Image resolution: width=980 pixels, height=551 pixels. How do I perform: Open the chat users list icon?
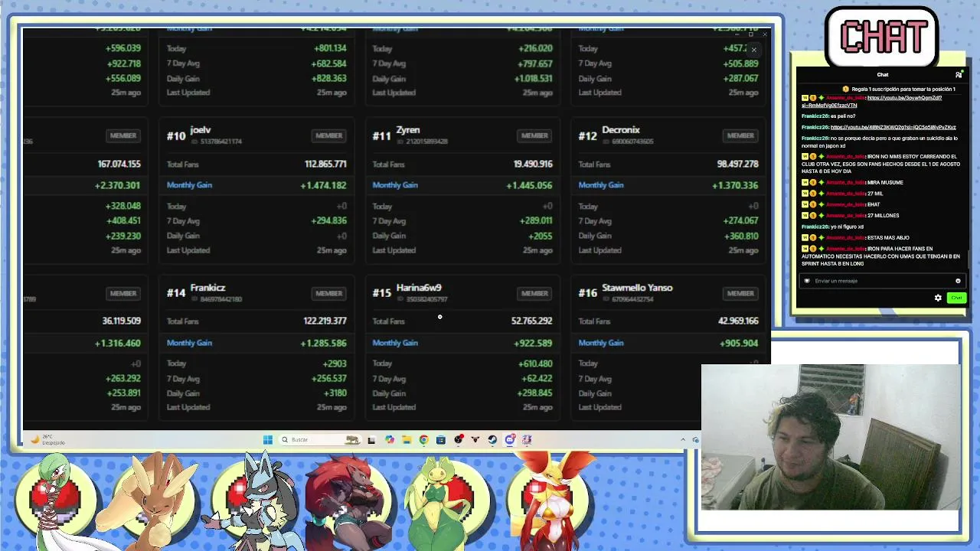coord(959,74)
